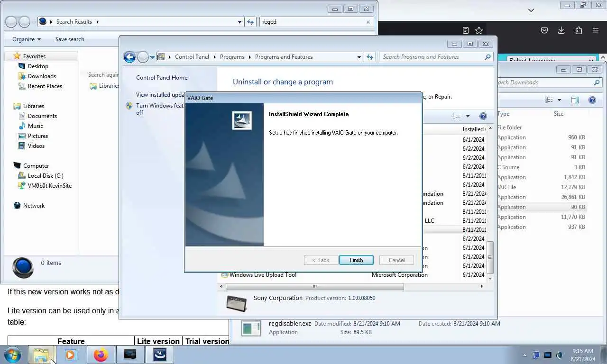
Task: Open Firefox downloads panel
Action: point(561,30)
